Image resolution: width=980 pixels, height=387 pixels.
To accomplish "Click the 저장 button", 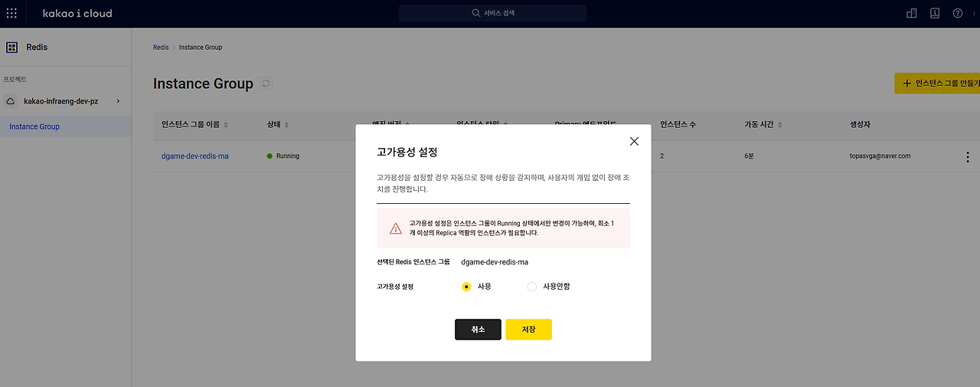I will coord(528,330).
